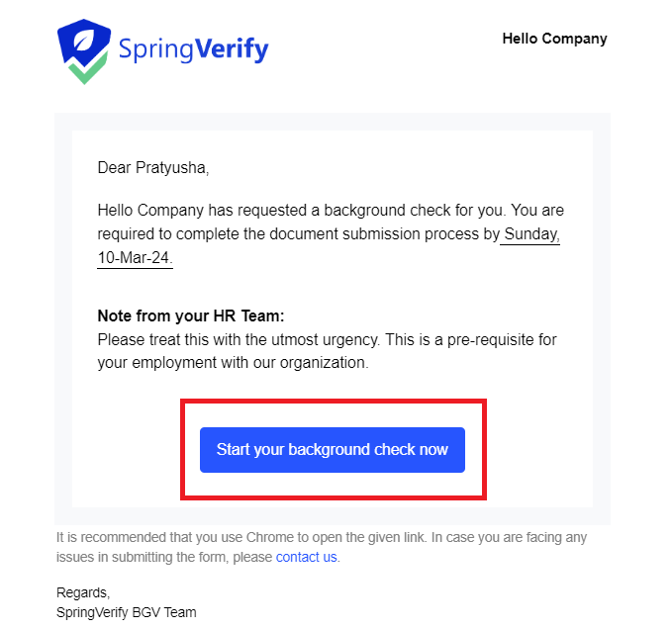
Task: Click the "SpringVerify BGV Team" signature
Action: click(x=127, y=612)
